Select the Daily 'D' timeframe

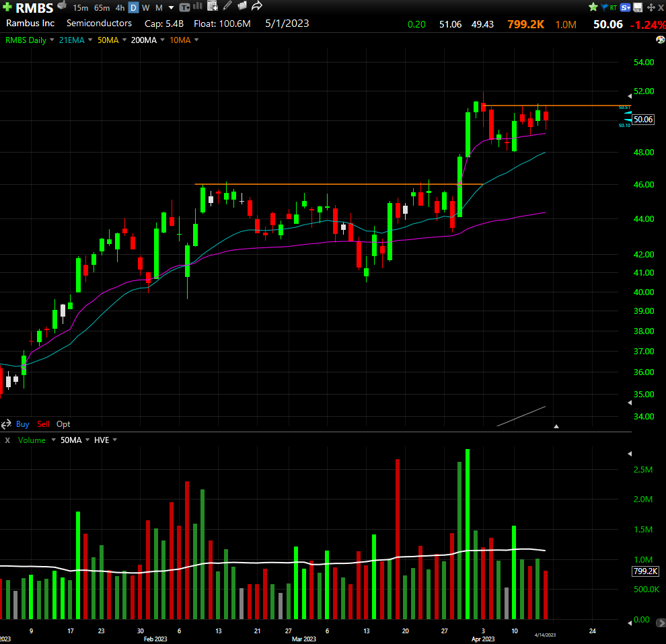pyautogui.click(x=133, y=7)
